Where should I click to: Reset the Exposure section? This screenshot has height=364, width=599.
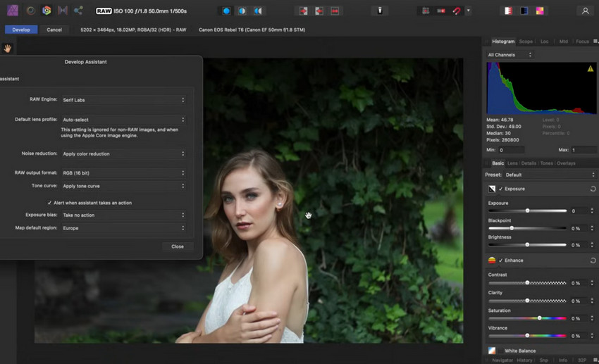click(x=593, y=189)
